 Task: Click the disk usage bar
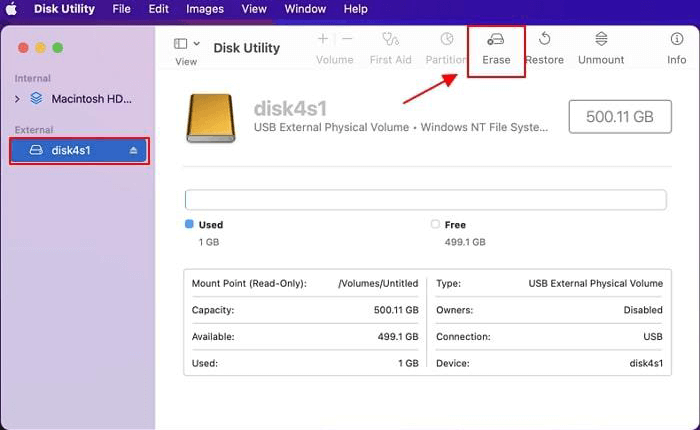[x=425, y=200]
